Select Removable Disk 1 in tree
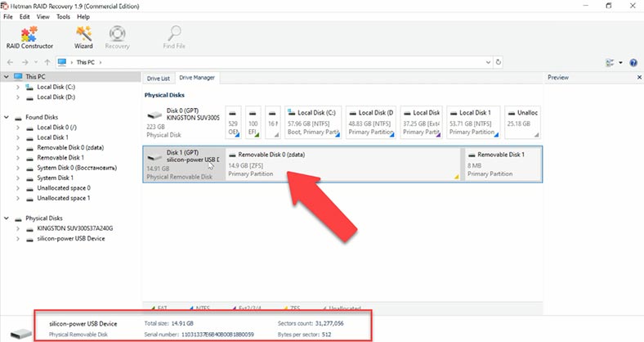Image resolution: width=644 pixels, height=342 pixels. click(x=60, y=157)
